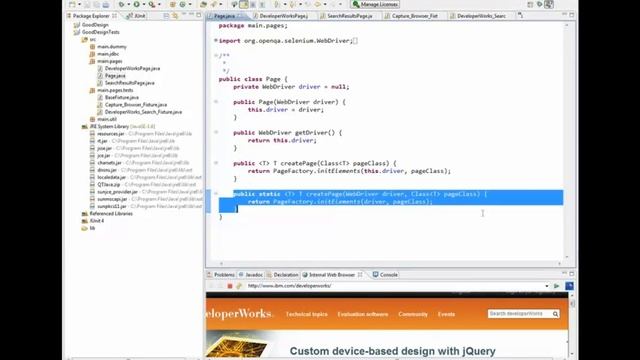640x360 pixels.
Task: Click the editor vertical scrollbar
Action: click(x=567, y=141)
